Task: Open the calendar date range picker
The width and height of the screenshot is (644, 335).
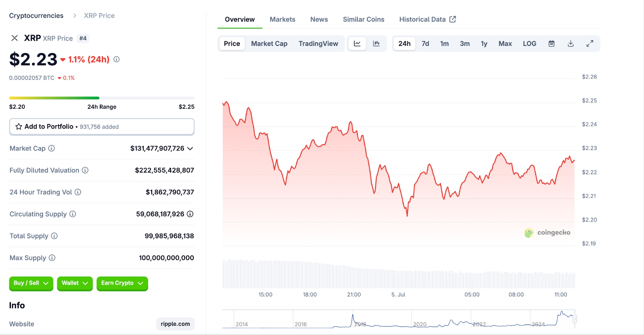Action: 551,43
